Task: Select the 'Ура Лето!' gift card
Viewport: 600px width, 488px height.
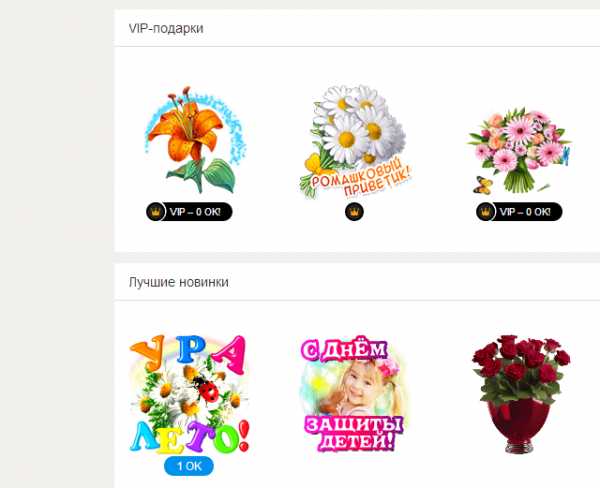Action: [190, 394]
